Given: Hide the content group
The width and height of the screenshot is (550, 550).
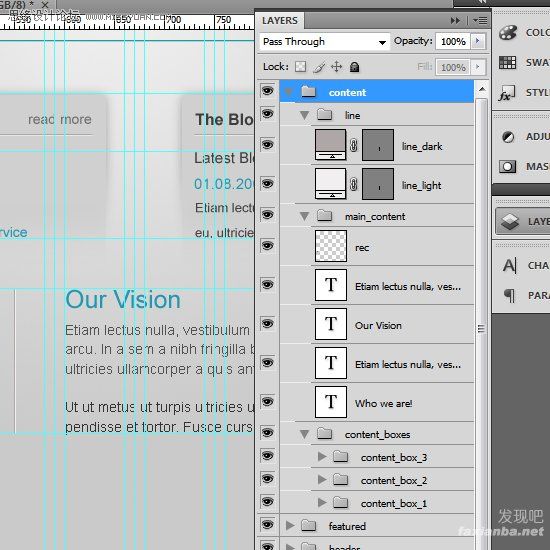Looking at the screenshot, I should (268, 91).
